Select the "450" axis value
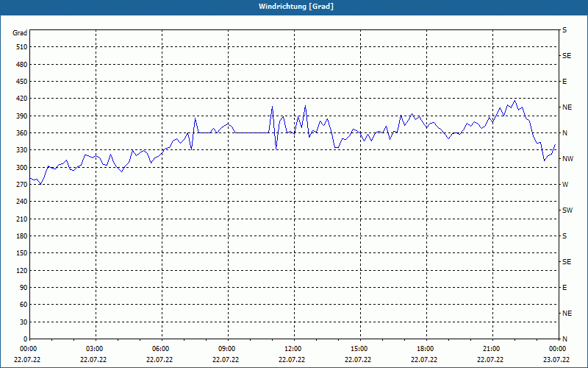 tap(22, 82)
